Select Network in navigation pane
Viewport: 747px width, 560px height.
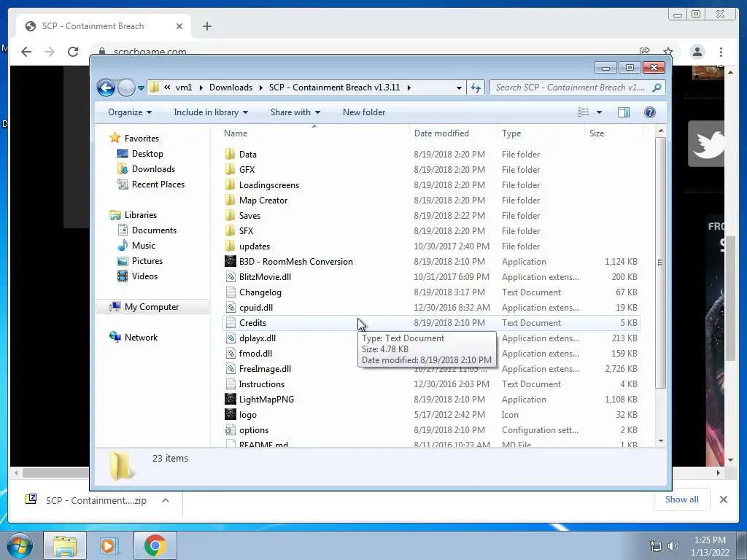pos(141,338)
